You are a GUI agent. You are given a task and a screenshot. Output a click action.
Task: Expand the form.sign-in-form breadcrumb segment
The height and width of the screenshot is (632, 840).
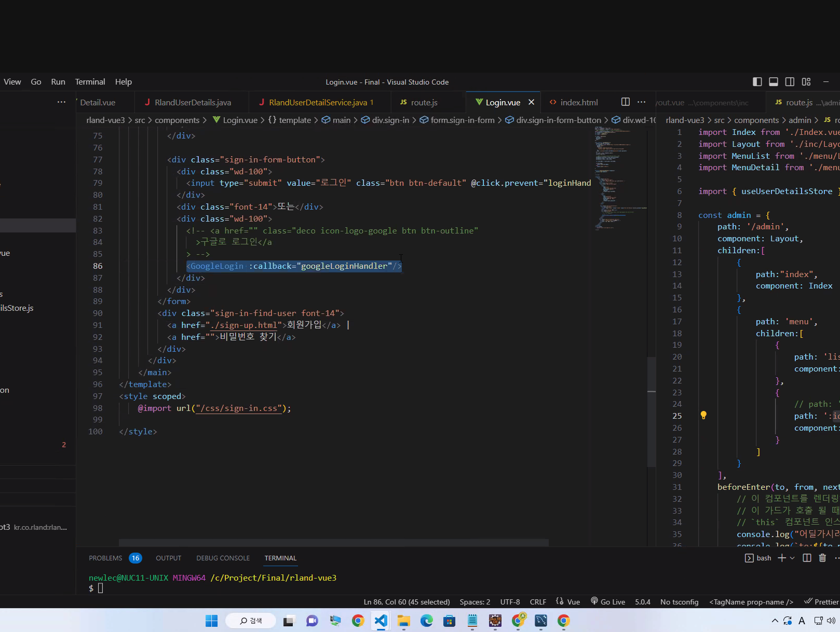(457, 120)
